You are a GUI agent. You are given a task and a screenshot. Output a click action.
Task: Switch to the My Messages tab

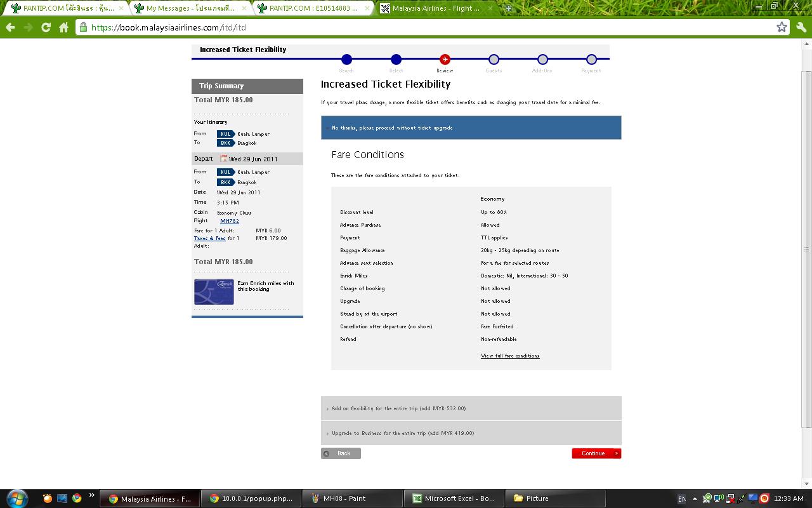click(190, 8)
